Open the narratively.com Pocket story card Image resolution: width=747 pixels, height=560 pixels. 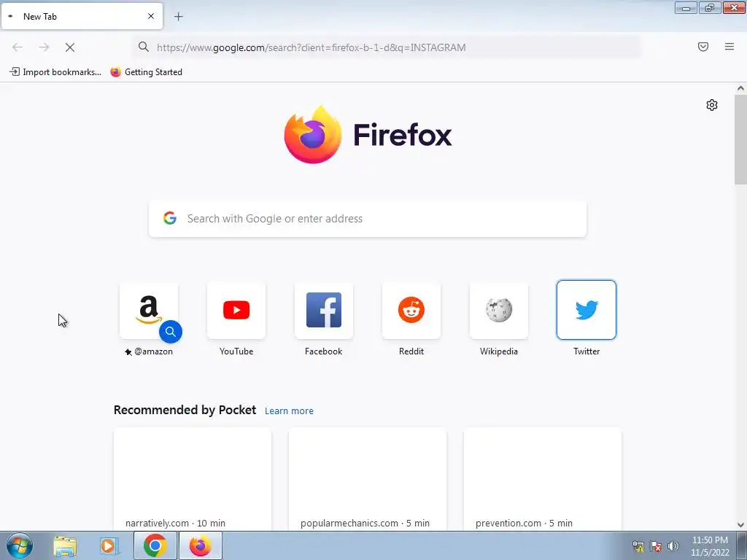click(193, 479)
